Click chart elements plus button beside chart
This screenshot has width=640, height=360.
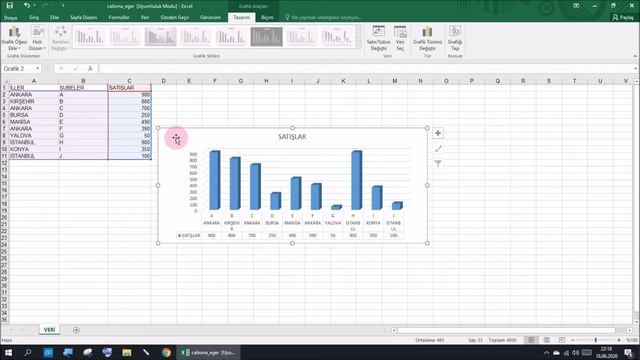438,133
